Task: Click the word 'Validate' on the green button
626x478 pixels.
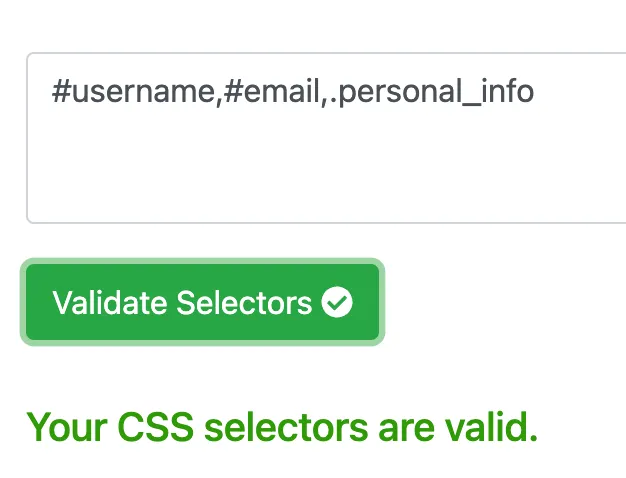Action: (x=110, y=303)
